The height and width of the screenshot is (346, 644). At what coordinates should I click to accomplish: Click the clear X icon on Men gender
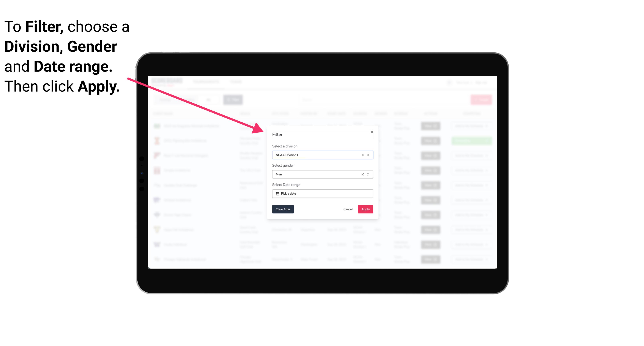coord(362,174)
